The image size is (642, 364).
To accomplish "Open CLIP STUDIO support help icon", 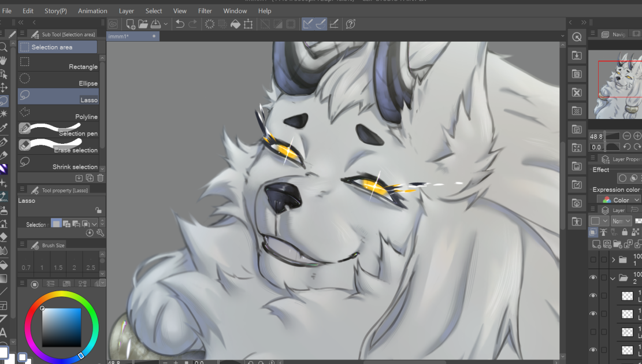I will [x=351, y=24].
